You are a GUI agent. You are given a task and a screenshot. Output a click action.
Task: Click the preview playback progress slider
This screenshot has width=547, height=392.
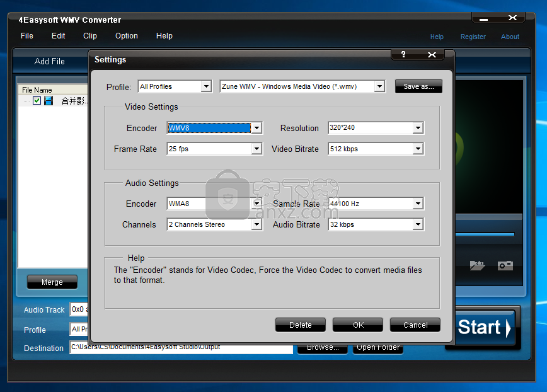485,234
